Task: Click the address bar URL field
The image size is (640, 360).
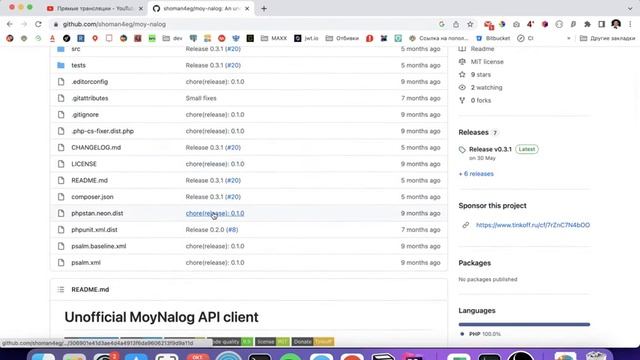Action: [245, 24]
